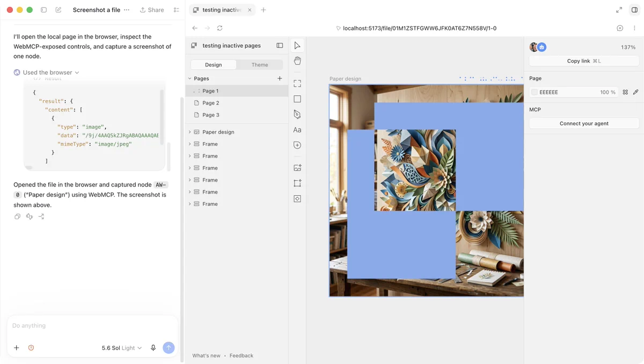
Task: Click the diamond in square component tool
Action: point(297,199)
